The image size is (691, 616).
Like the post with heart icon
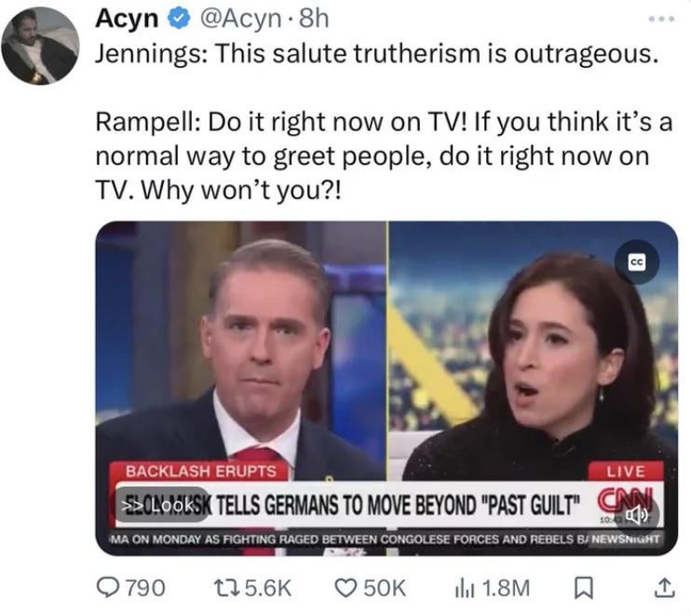click(347, 588)
